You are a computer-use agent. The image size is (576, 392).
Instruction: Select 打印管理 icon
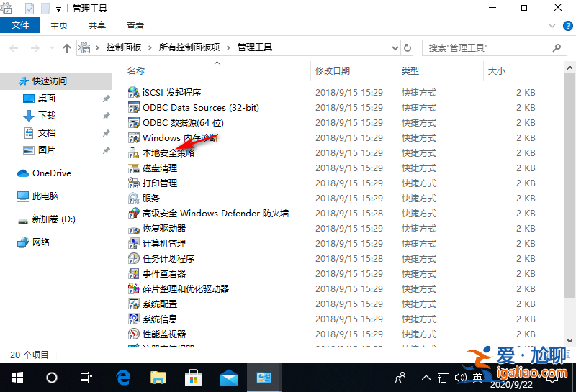(133, 183)
